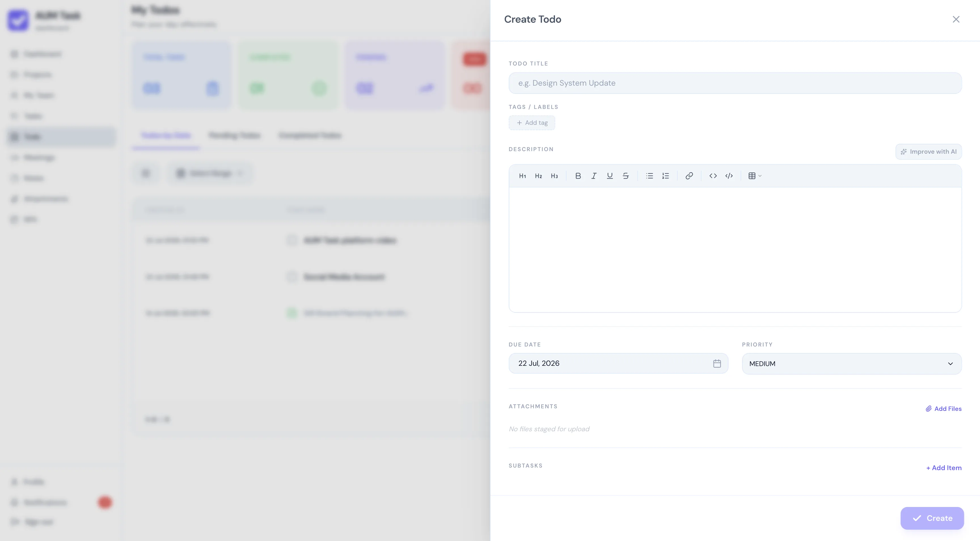Click Improve with AI button
Viewport: 980px width, 541px height.
pyautogui.click(x=928, y=152)
